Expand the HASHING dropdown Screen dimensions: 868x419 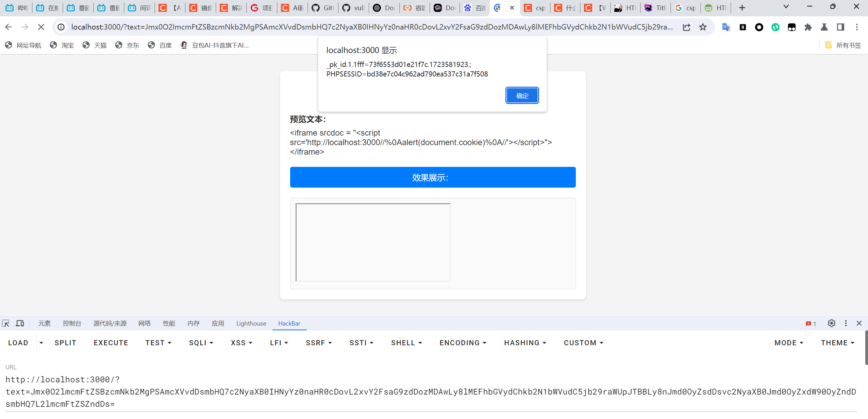point(525,343)
